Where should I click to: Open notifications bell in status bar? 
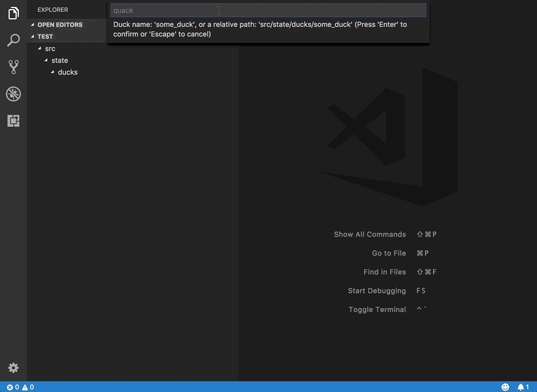(523, 387)
